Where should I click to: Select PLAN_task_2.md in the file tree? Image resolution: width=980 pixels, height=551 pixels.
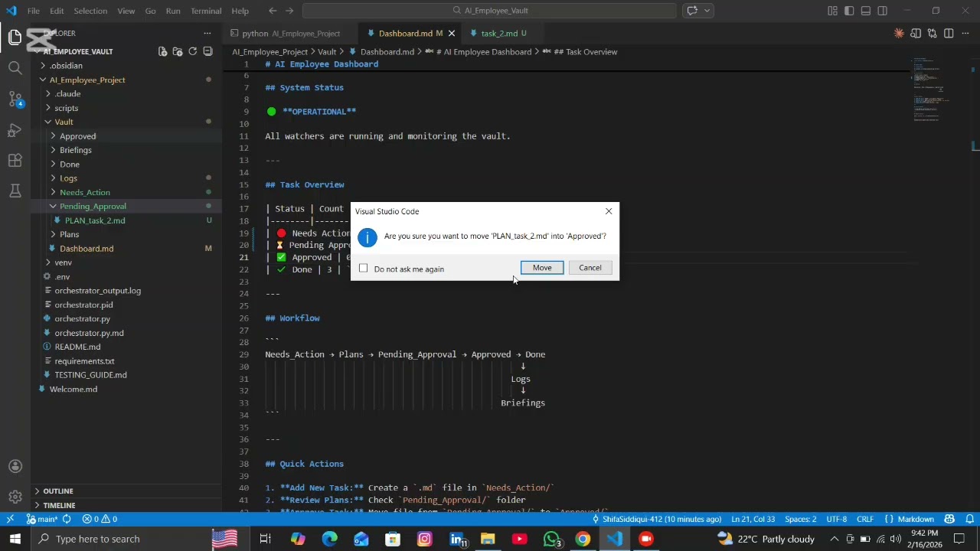click(95, 220)
